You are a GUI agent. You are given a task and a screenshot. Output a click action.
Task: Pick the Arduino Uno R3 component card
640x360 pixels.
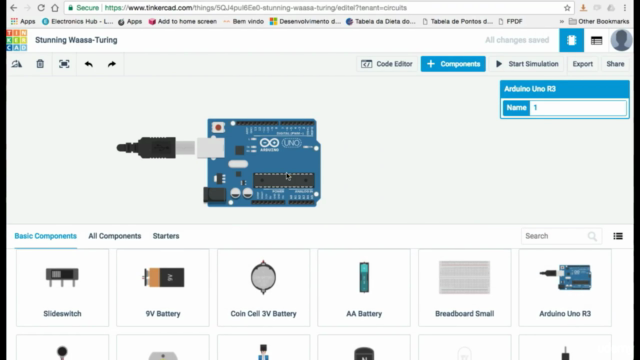pyautogui.click(x=565, y=288)
